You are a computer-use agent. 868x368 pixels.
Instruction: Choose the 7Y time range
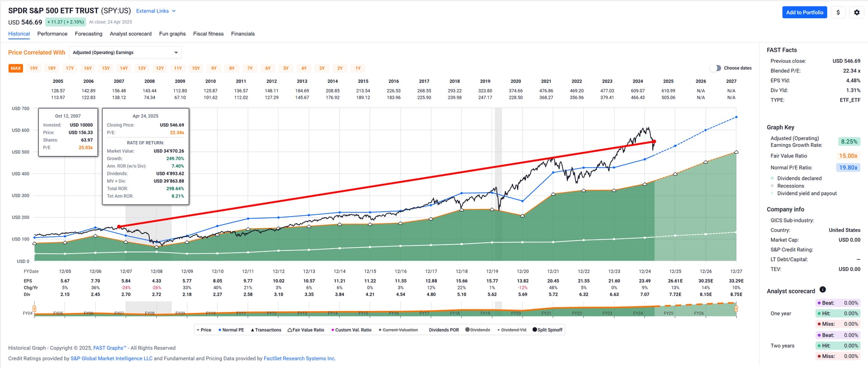pyautogui.click(x=250, y=68)
